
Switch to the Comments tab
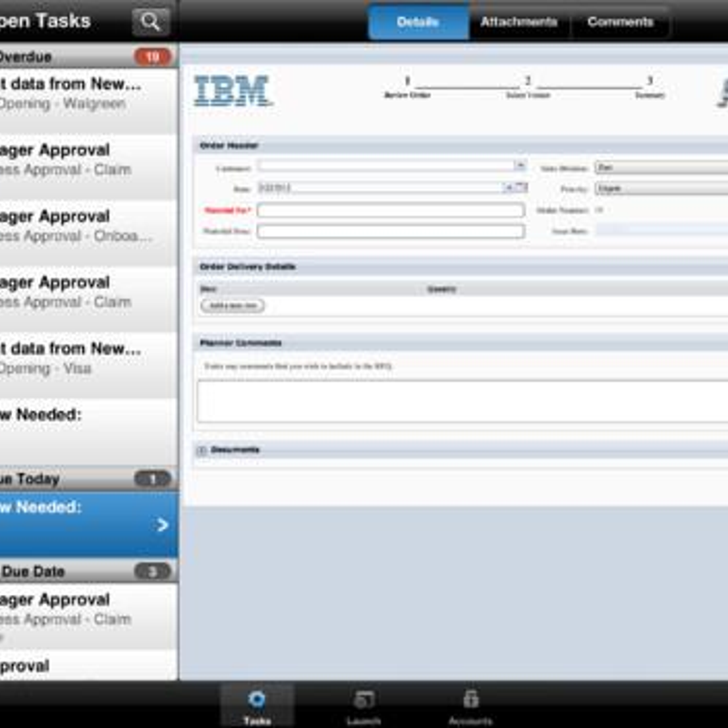click(x=620, y=22)
